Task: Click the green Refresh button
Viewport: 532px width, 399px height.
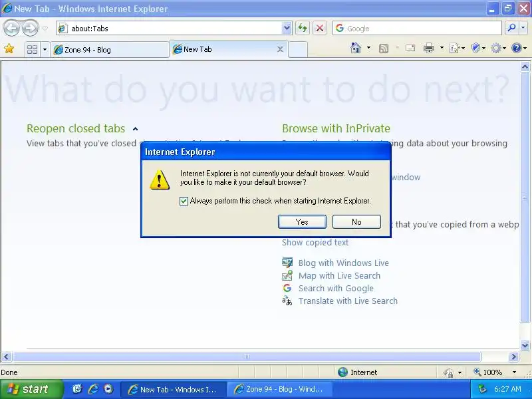Action: point(303,29)
